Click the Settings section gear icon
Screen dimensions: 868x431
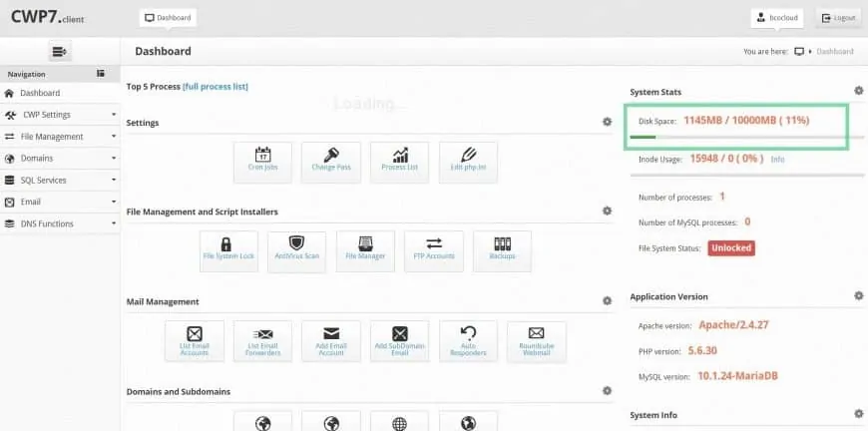[608, 122]
